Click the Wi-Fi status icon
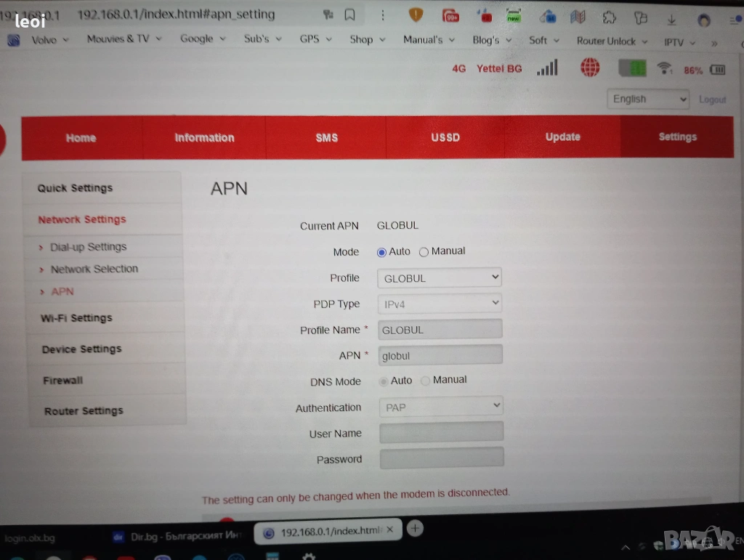Screen dimensions: 744x560 [664, 69]
